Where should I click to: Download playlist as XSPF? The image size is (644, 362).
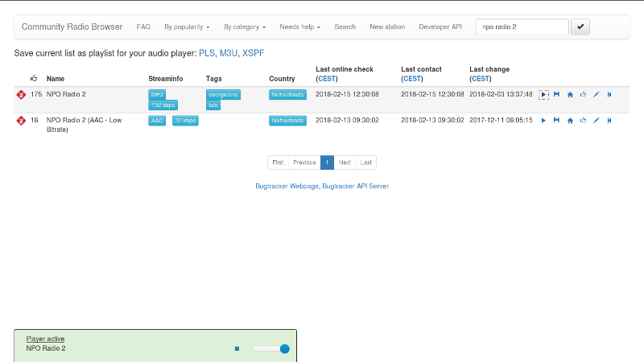[x=253, y=53]
